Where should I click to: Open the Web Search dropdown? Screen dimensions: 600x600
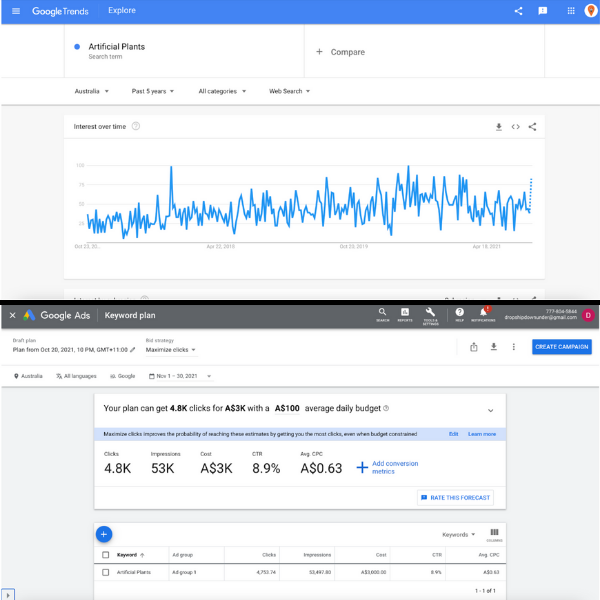289,91
